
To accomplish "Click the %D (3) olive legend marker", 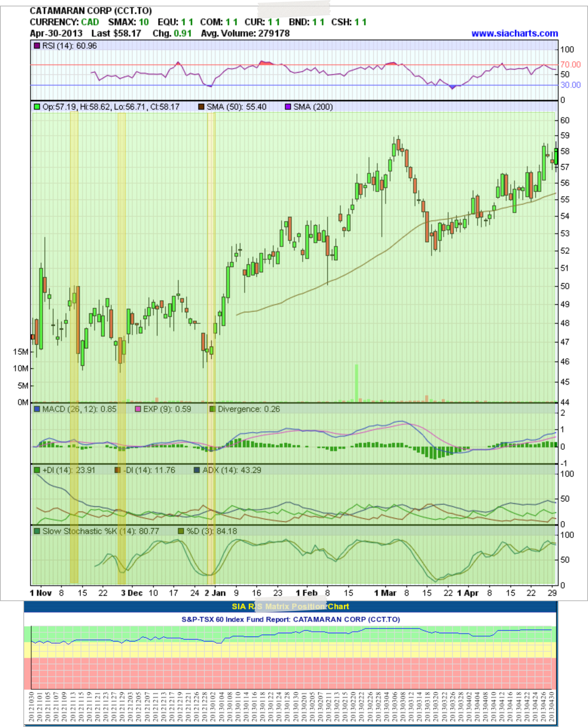I will click(x=181, y=531).
